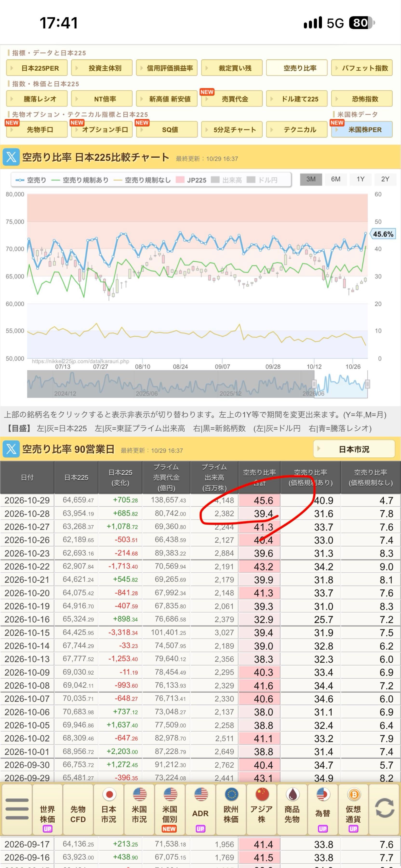The image size is (401, 868).
Task: Select the 6M chart period
Action: 335,179
